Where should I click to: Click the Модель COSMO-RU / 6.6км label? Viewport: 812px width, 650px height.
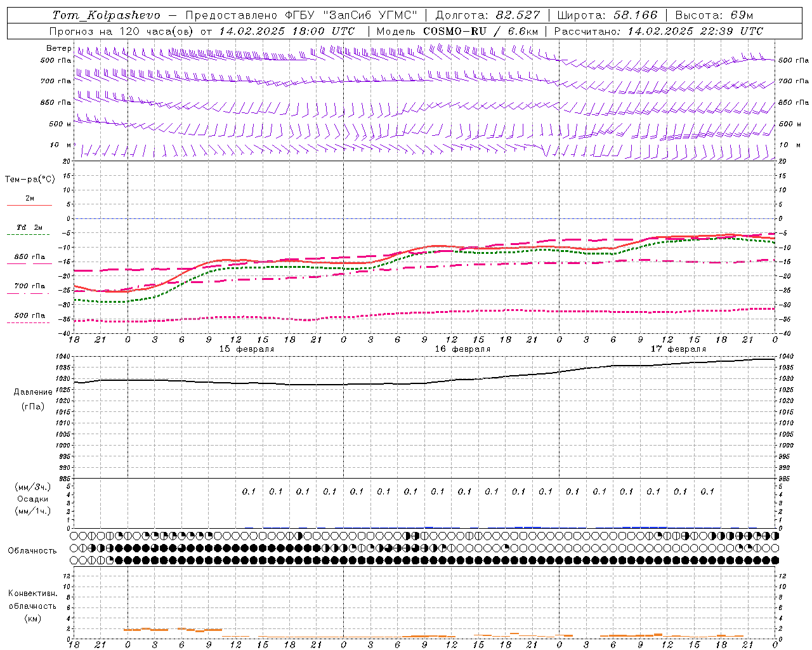[457, 31]
